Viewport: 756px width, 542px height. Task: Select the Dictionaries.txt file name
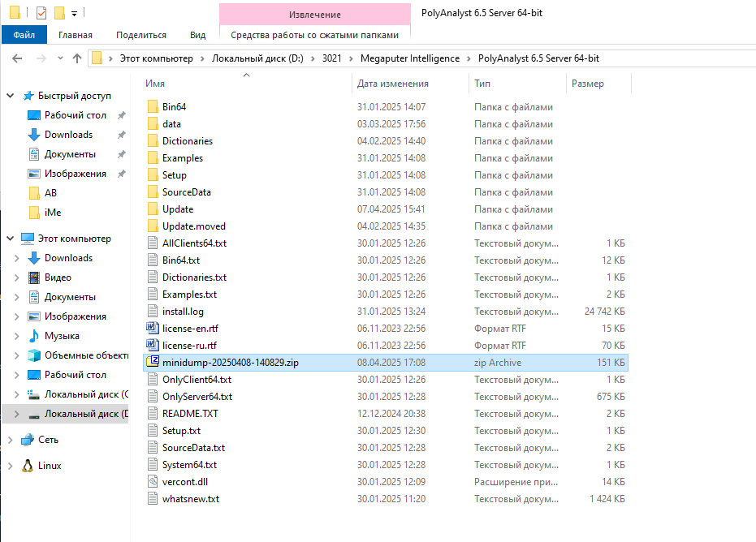click(x=194, y=277)
